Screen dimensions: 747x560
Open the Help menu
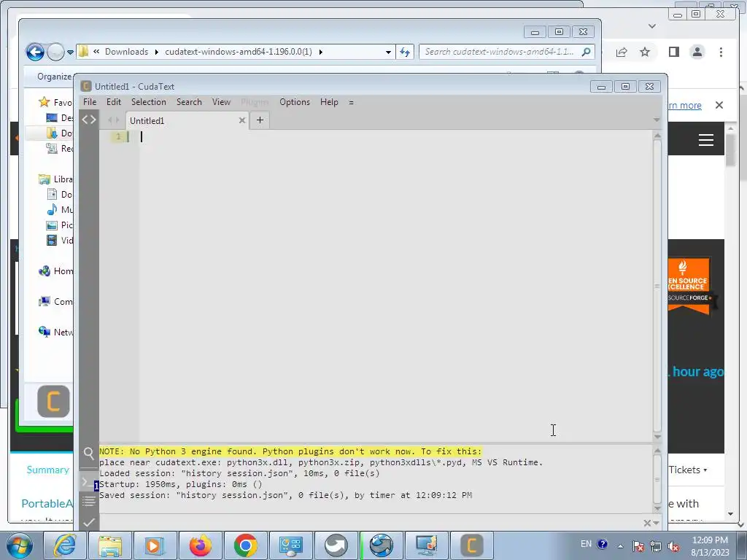(329, 102)
